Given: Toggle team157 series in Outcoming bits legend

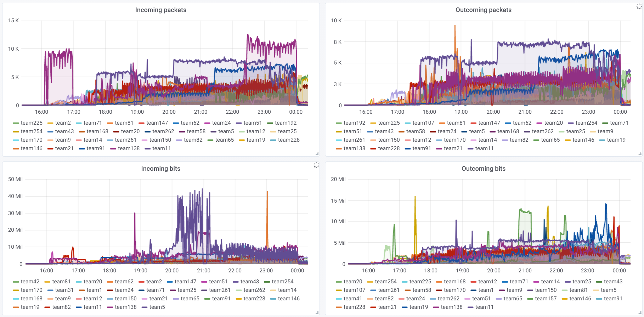Looking at the screenshot, I should [x=546, y=299].
